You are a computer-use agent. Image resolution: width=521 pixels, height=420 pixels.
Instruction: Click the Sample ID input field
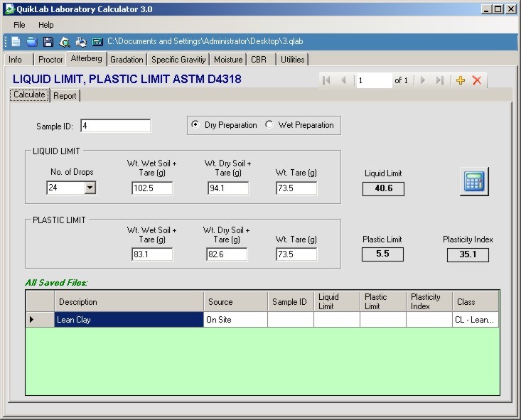(115, 126)
